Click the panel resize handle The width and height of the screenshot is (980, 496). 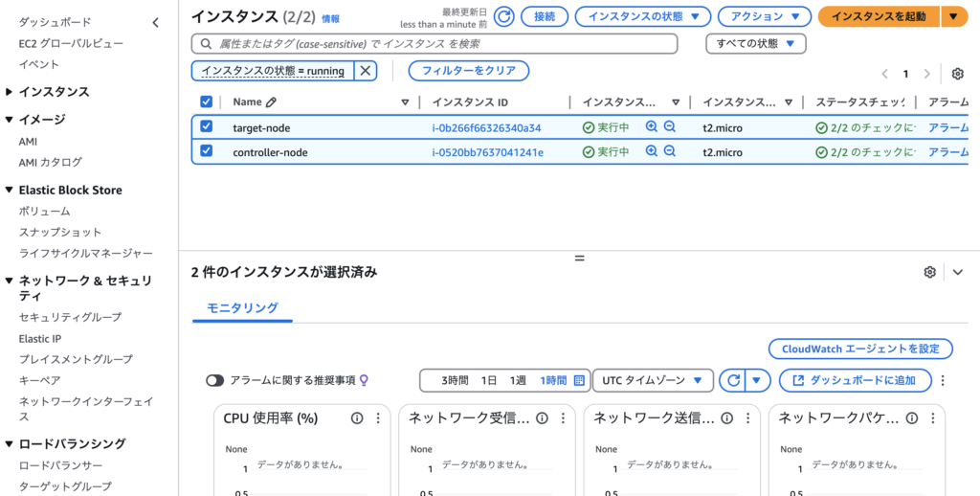point(579,258)
